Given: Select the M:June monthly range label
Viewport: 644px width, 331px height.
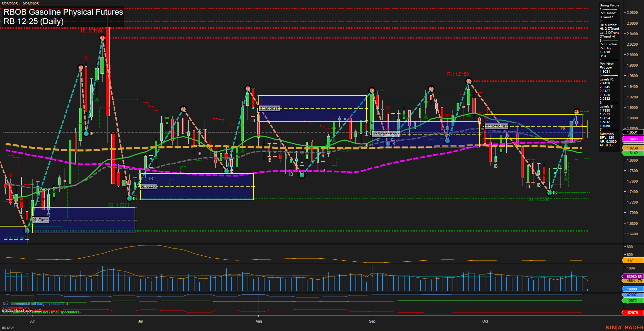Looking at the screenshot, I should tap(41, 219).
